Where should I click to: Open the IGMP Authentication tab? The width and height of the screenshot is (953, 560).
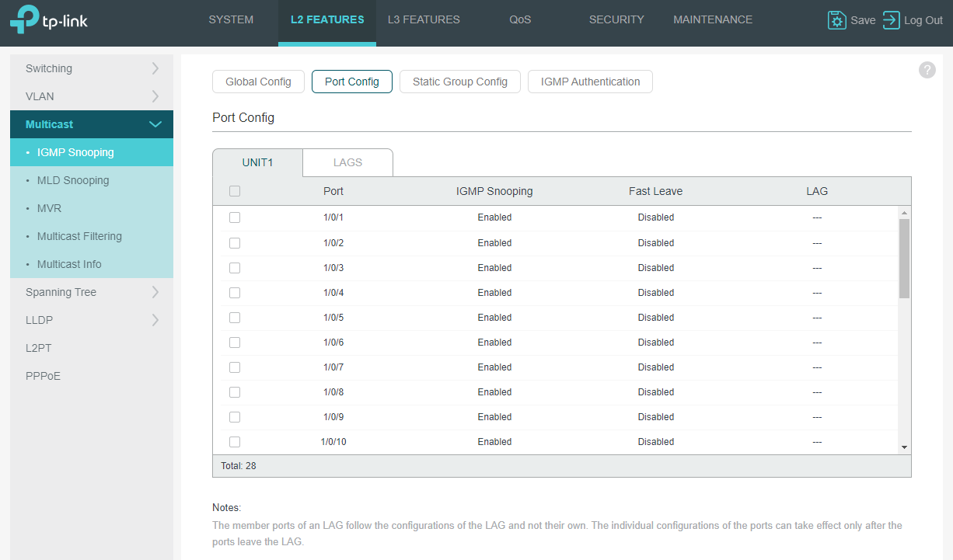591,82
